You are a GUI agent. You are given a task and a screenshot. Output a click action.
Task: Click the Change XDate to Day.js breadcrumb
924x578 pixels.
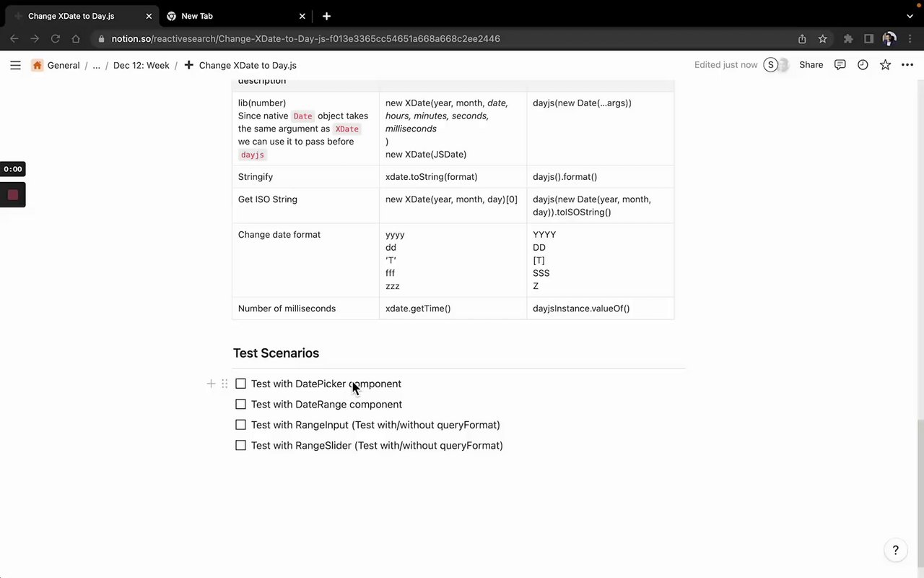[x=248, y=65]
